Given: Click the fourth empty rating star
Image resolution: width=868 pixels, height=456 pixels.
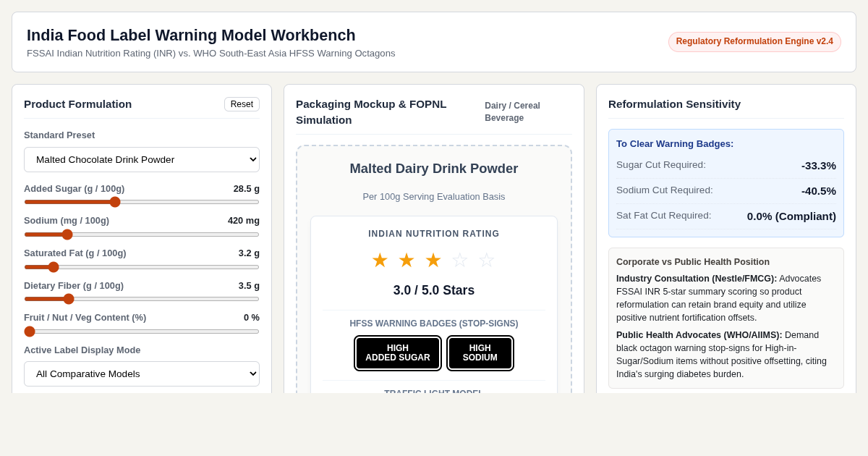Looking at the screenshot, I should [x=460, y=261].
